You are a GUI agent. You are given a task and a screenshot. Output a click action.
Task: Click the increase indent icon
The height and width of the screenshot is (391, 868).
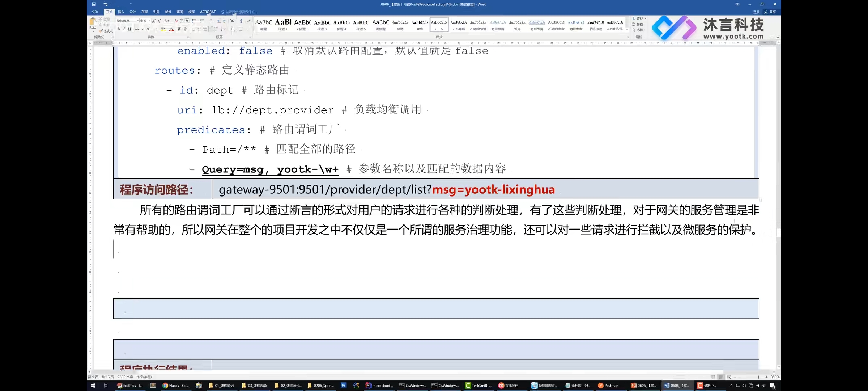pos(224,21)
